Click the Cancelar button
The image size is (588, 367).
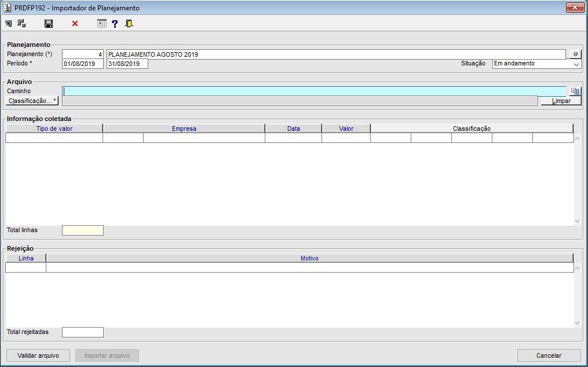[x=549, y=355]
